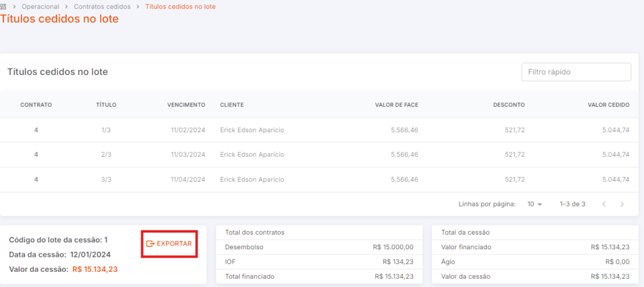Sort by TÍTULO column header
Viewport: 644px width, 287px height.
click(106, 105)
